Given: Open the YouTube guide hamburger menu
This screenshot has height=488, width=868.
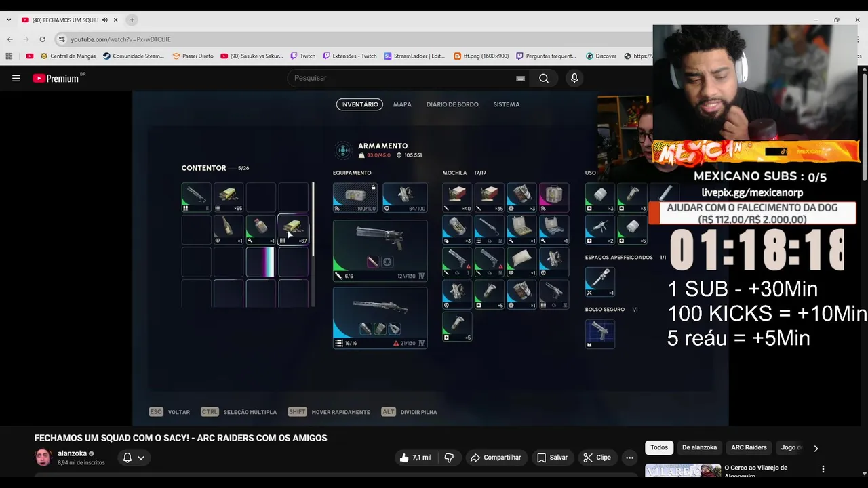Looking at the screenshot, I should click(16, 78).
